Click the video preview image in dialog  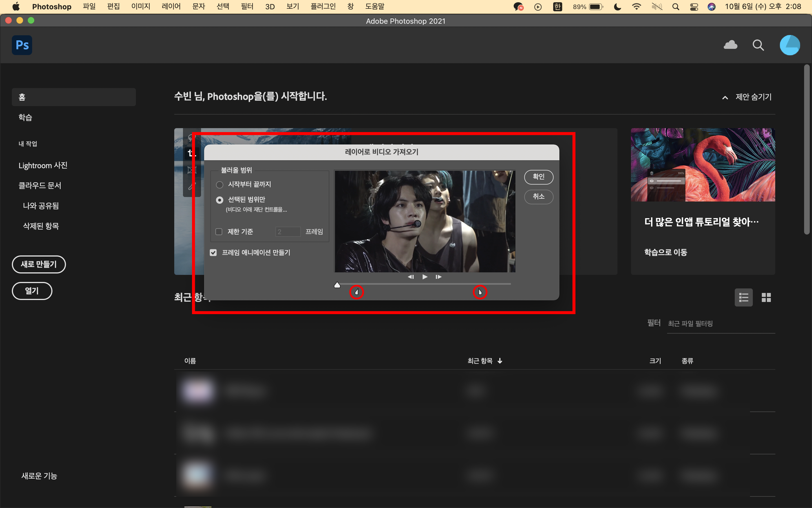(425, 222)
